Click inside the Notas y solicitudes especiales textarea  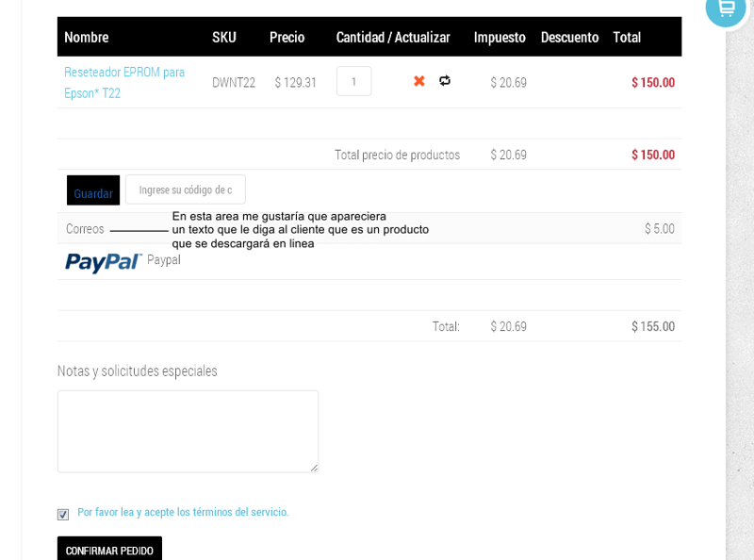click(x=188, y=432)
